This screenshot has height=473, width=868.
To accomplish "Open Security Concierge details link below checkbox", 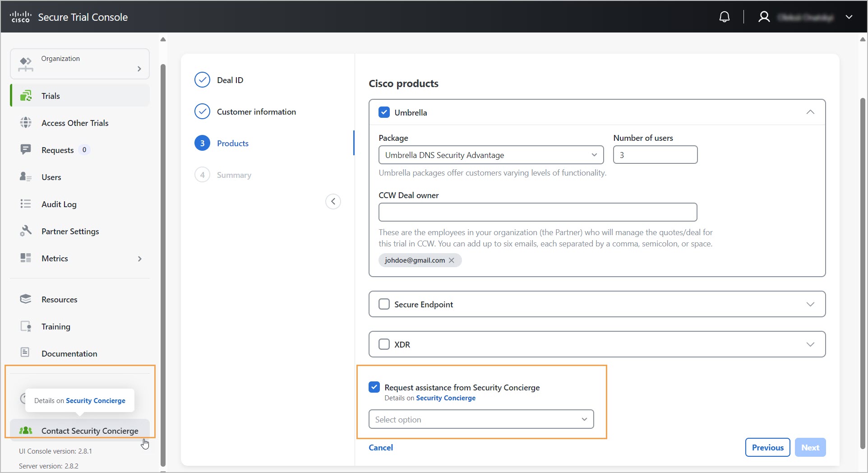I will tap(446, 398).
